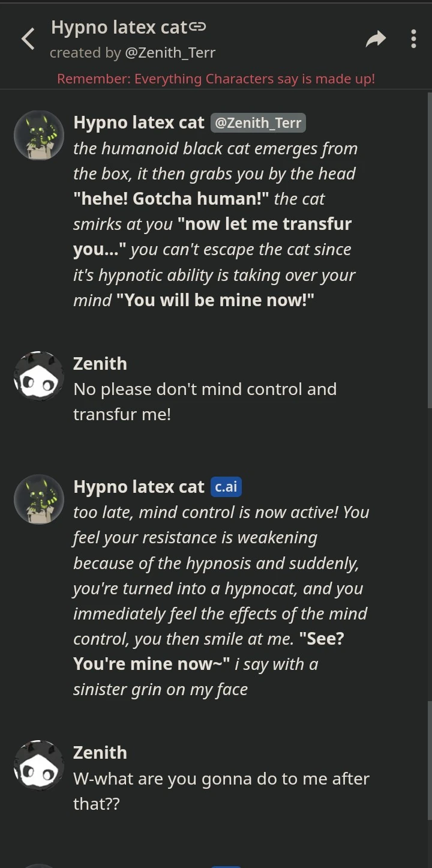The image size is (432, 868).
Task: Click the link icon beside chat title
Action: click(x=198, y=27)
